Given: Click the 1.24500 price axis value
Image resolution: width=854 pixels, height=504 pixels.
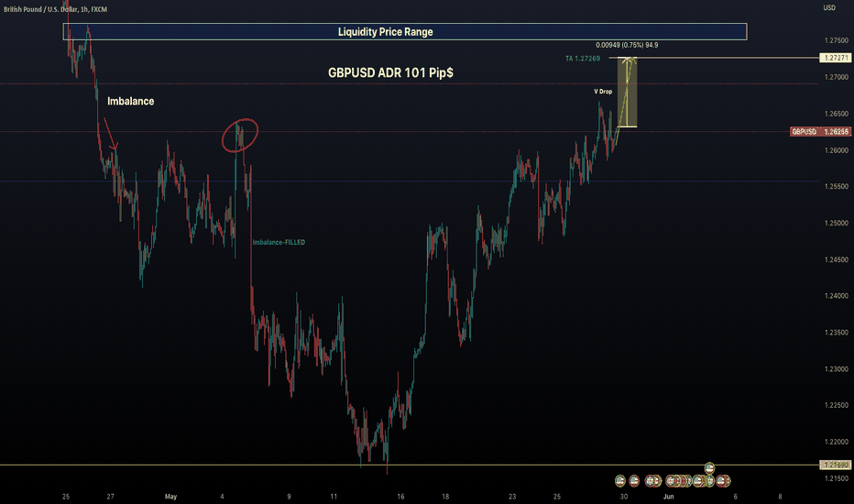Looking at the screenshot, I should [x=836, y=259].
